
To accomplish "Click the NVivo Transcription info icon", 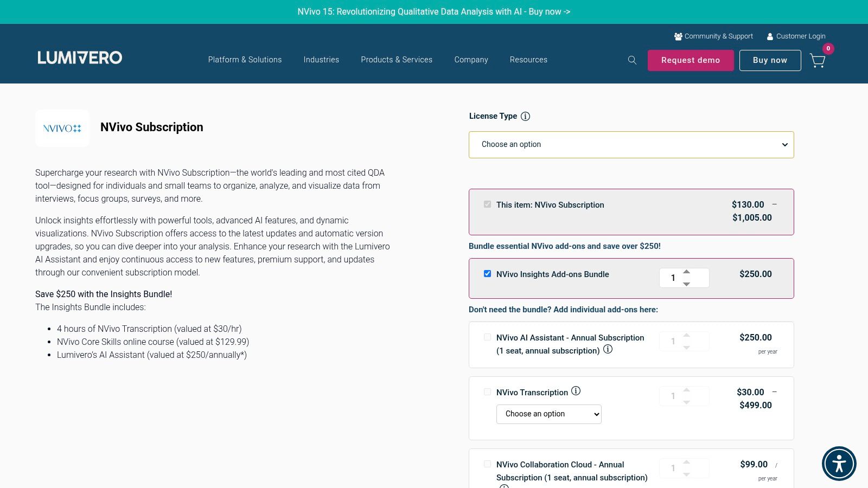I will pyautogui.click(x=576, y=391).
